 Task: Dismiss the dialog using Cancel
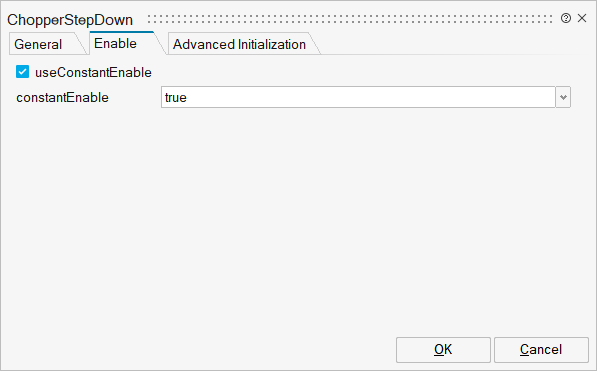(x=541, y=350)
